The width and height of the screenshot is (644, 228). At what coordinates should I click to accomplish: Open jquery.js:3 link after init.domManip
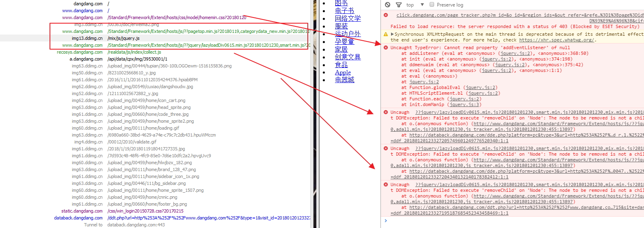(x=464, y=104)
